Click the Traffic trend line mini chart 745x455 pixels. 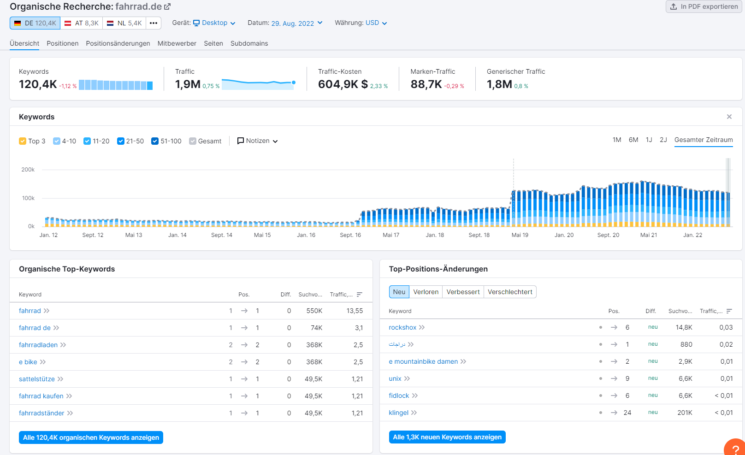(258, 84)
